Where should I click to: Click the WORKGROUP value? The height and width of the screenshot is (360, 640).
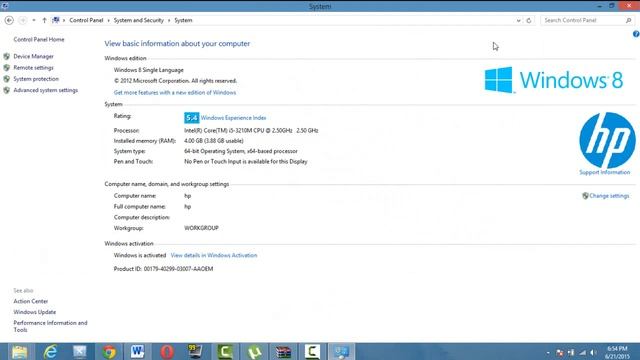point(201,228)
